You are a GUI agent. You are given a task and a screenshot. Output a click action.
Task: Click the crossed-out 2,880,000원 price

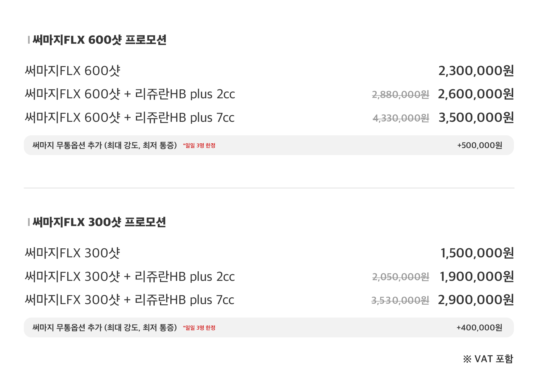[400, 95]
